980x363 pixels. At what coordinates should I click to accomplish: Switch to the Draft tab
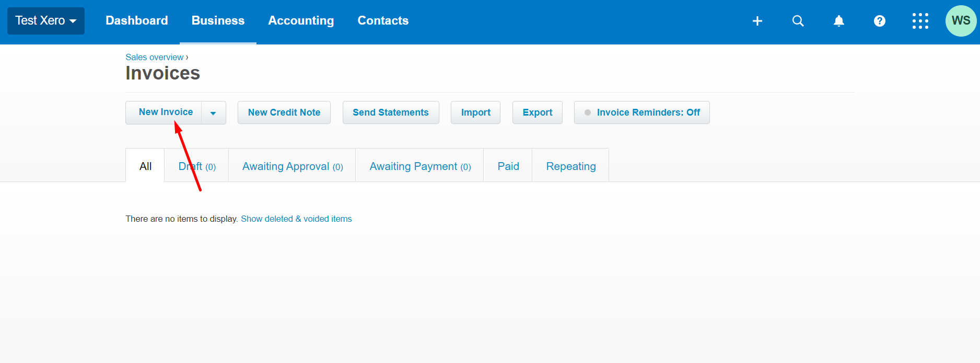click(x=197, y=166)
